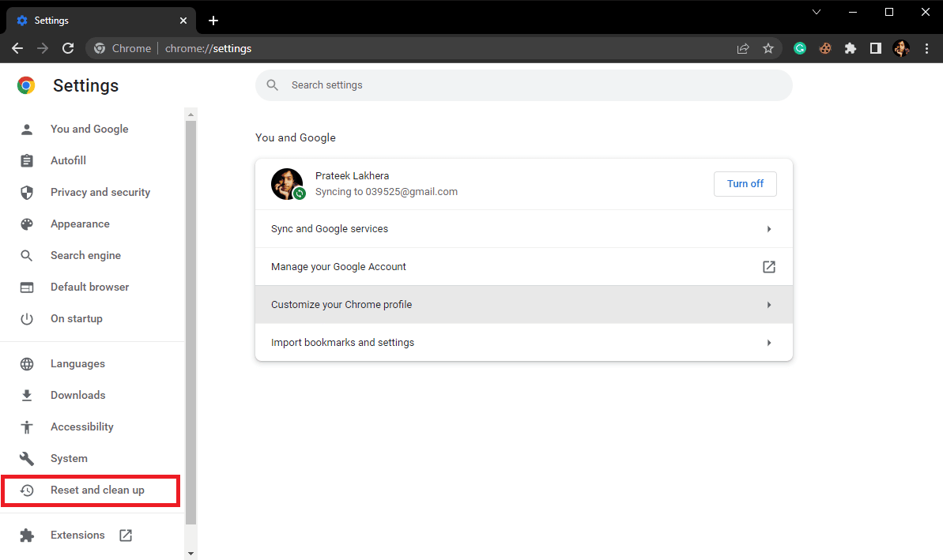
Task: Select Privacy and security in sidebar
Action: pos(100,192)
